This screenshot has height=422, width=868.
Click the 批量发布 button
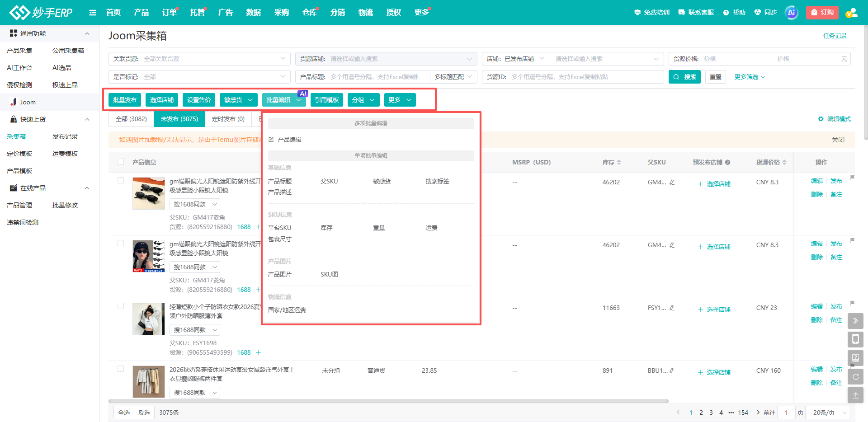(x=125, y=100)
